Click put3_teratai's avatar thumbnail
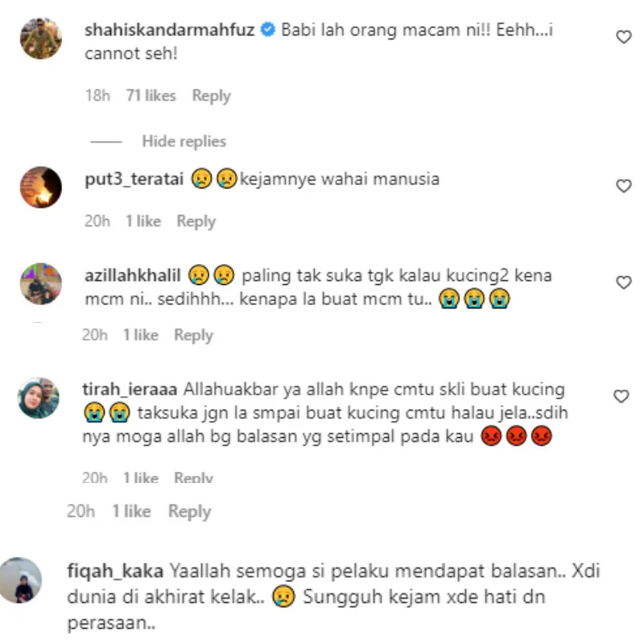This screenshot has height=644, width=644. [x=41, y=188]
